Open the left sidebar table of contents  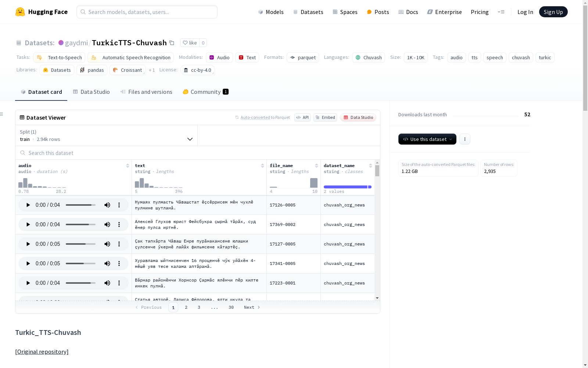(x=2, y=114)
